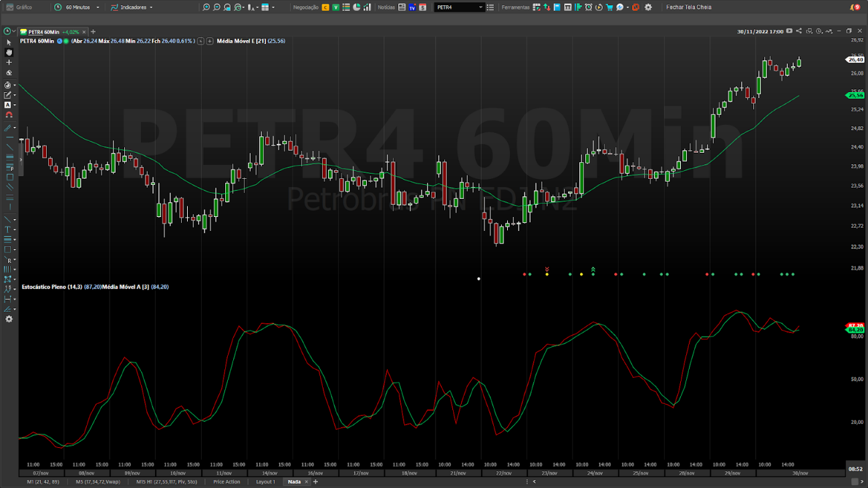Click the Gráfico menu button

point(19,7)
